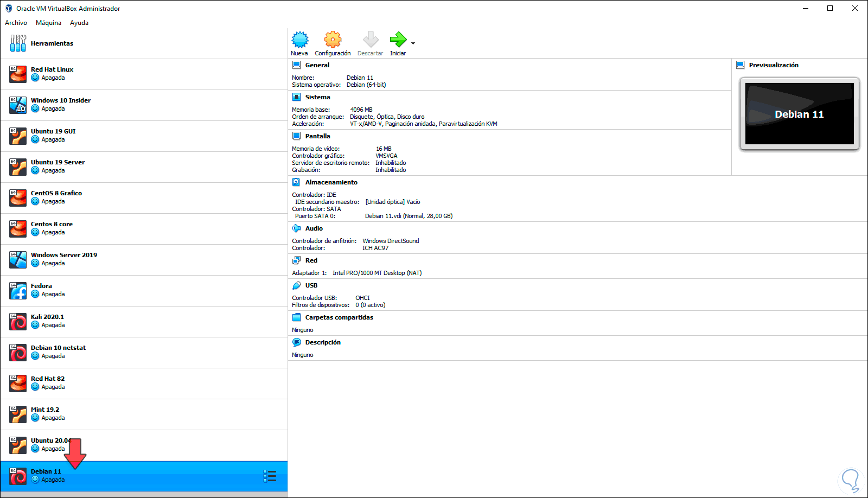This screenshot has width=868, height=498.
Task: Click the Previsualización monitor icon
Action: pyautogui.click(x=741, y=65)
